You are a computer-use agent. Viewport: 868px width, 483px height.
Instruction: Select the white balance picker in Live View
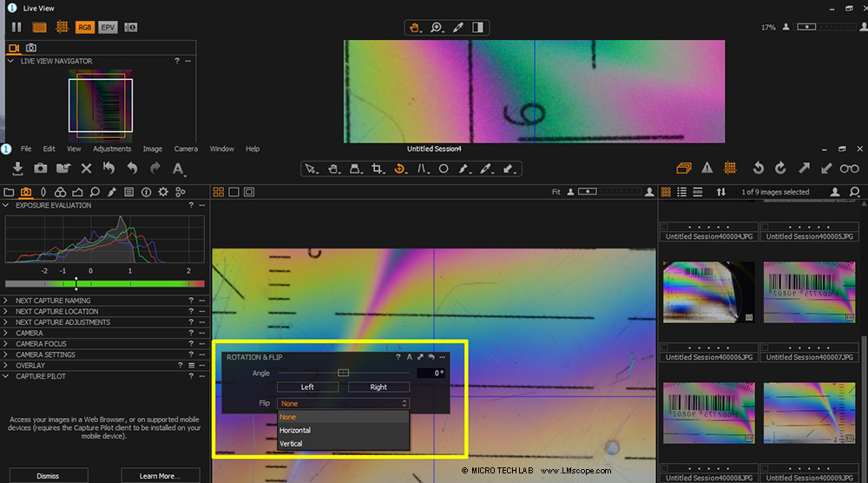pos(457,28)
